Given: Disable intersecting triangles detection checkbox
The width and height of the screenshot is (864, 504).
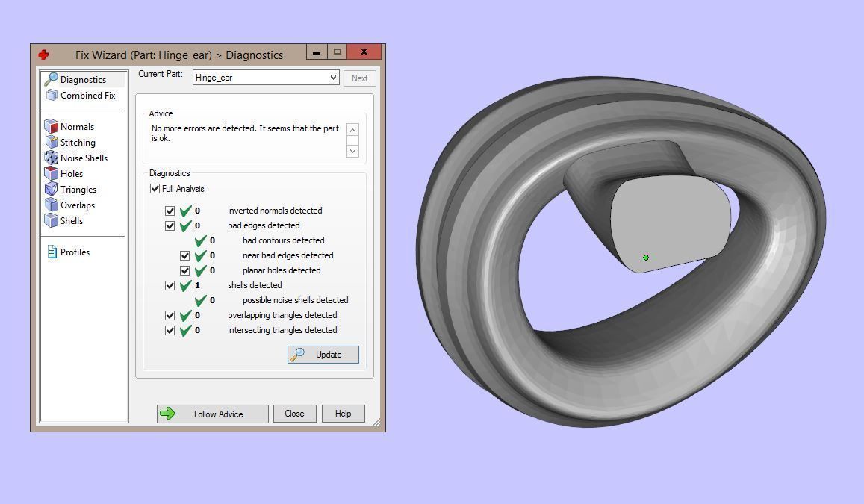Looking at the screenshot, I should (170, 330).
